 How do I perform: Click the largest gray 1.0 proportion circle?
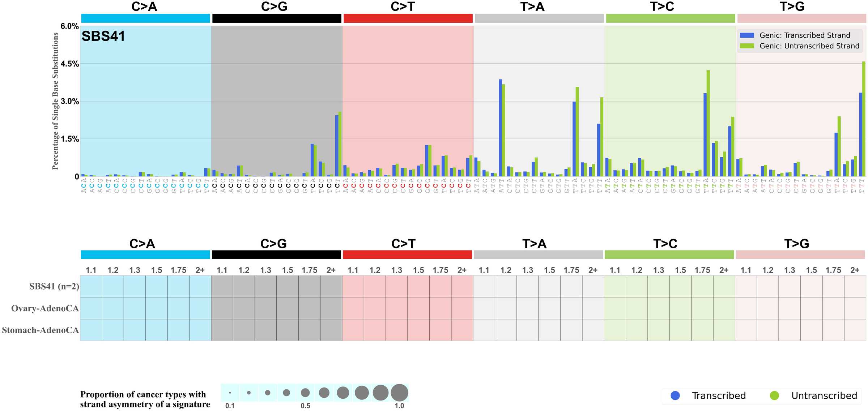coord(399,393)
